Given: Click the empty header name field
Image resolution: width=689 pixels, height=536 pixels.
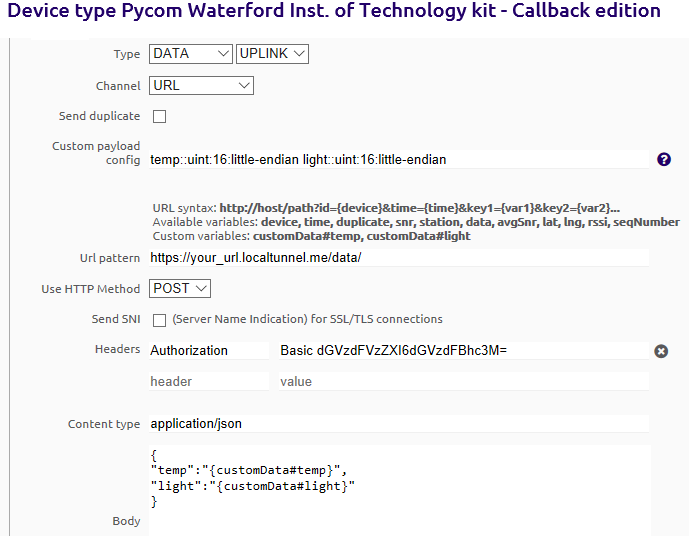Looking at the screenshot, I should [x=209, y=381].
